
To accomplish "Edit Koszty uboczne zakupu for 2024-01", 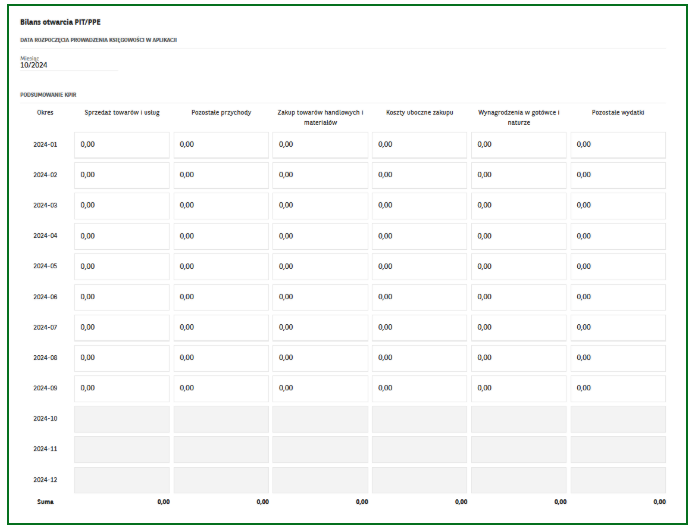I will click(x=419, y=145).
